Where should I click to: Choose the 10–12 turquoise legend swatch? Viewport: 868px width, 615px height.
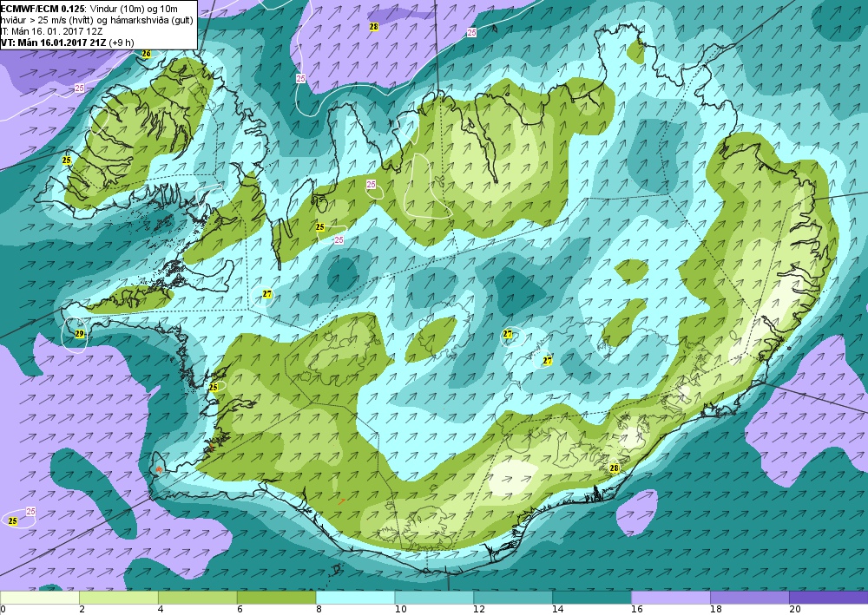click(434, 598)
